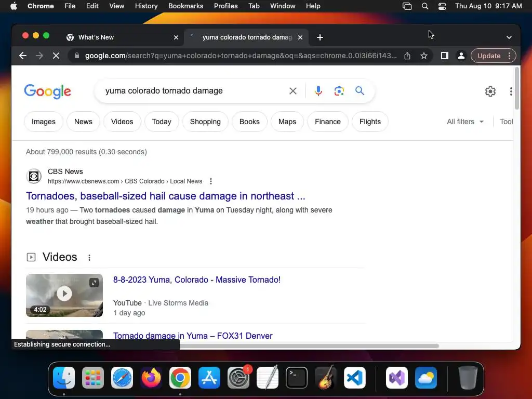Screen dimensions: 532x399
Task: Filter results by News
Action: click(x=83, y=122)
